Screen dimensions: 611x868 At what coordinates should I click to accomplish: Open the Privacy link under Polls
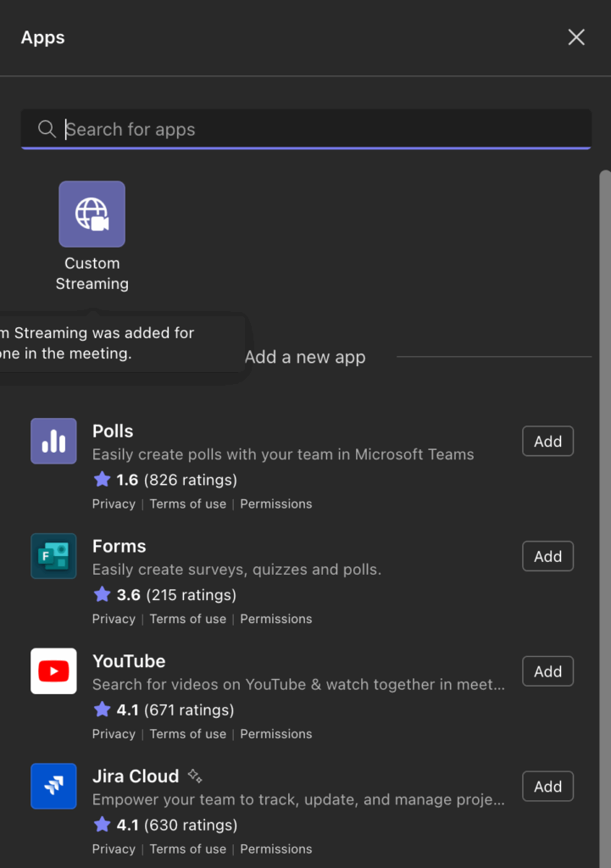pos(114,504)
